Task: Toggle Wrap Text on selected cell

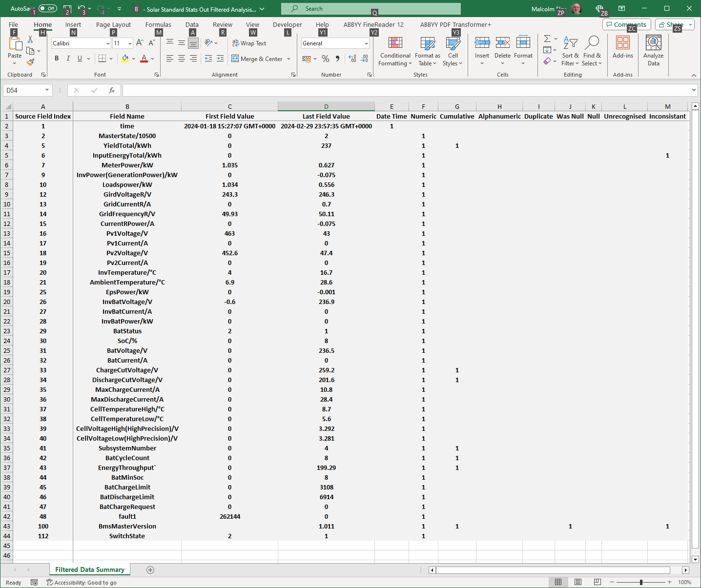Action: coord(249,43)
